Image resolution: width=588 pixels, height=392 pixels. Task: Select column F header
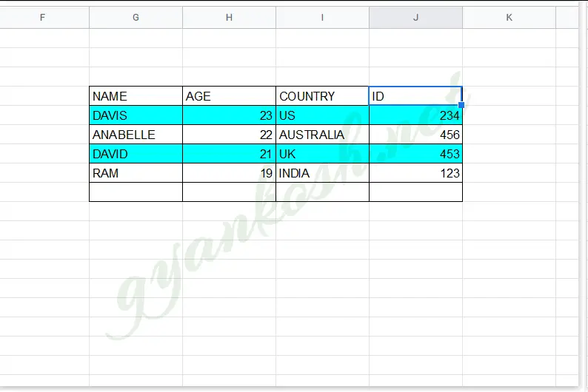coord(44,17)
